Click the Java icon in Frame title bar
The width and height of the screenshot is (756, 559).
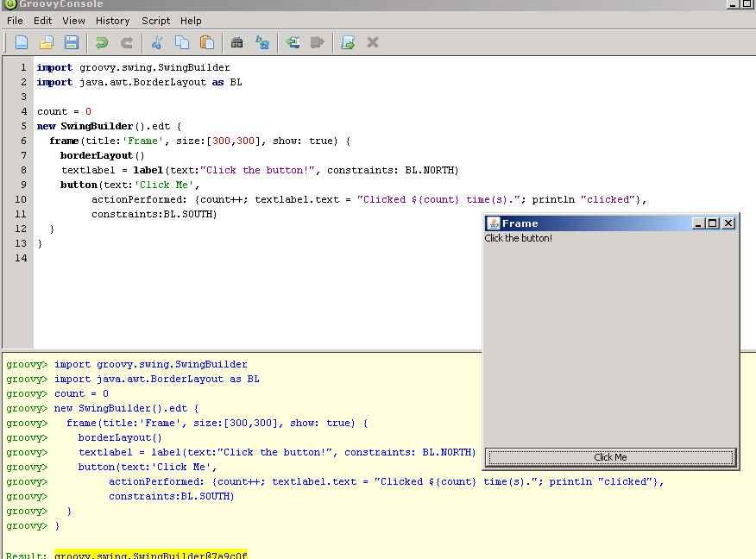pos(494,223)
